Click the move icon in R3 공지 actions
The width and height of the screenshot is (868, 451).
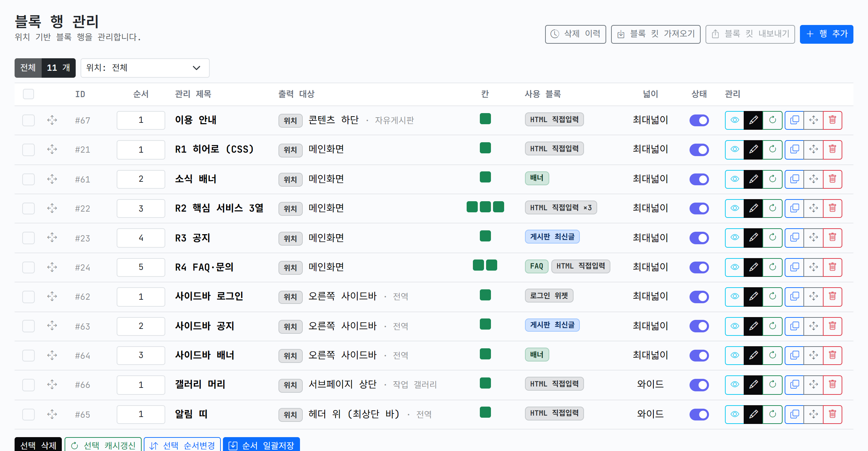(x=813, y=238)
